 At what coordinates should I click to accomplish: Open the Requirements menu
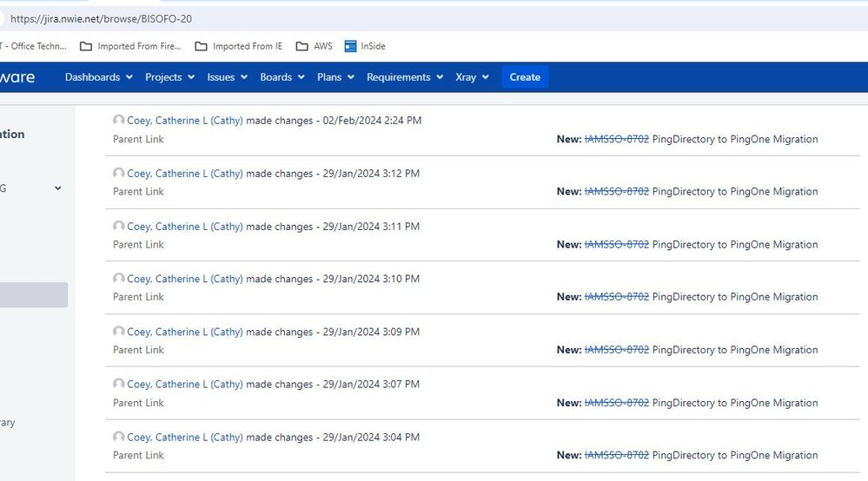click(405, 77)
